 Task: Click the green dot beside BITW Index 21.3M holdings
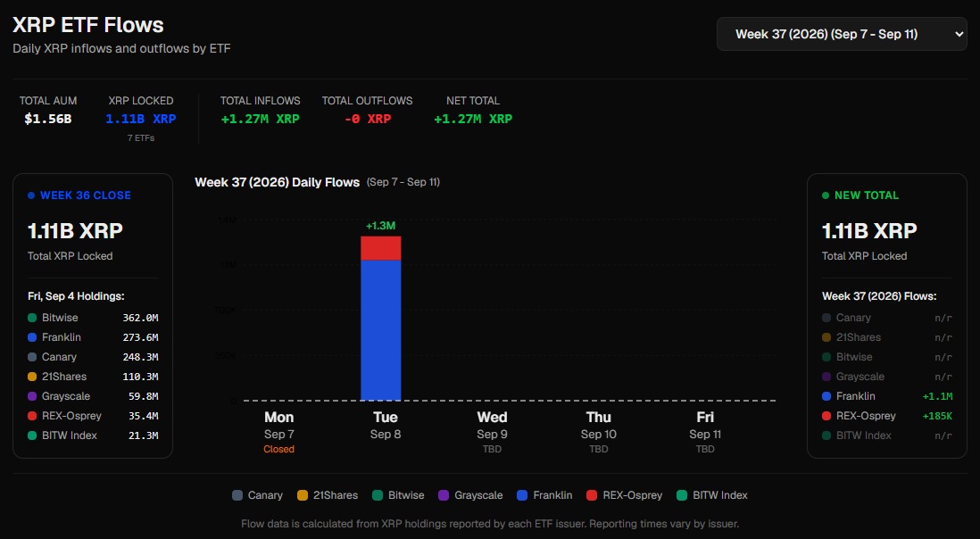[x=32, y=436]
